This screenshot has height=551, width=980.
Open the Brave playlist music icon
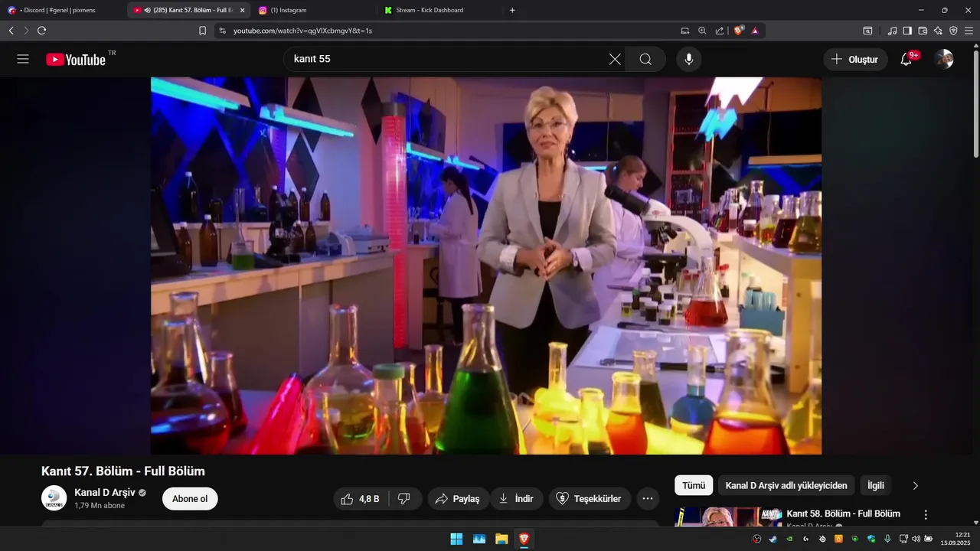(892, 31)
